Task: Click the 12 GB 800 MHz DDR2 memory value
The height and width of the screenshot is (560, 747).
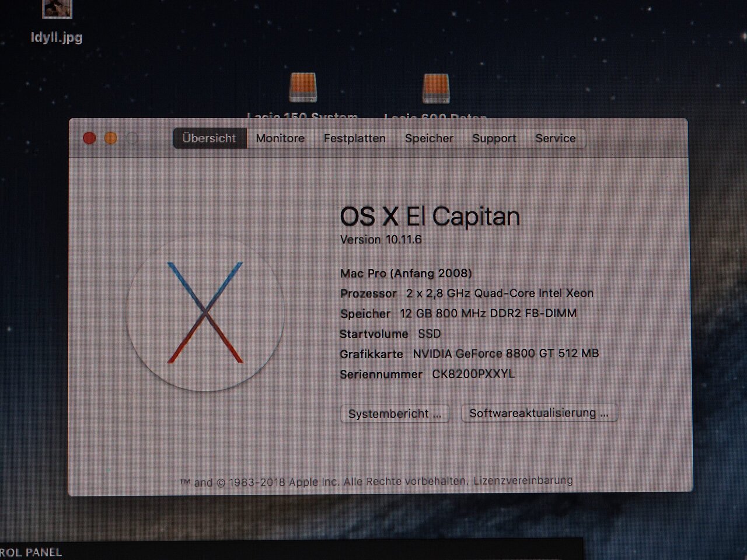Action: [488, 313]
